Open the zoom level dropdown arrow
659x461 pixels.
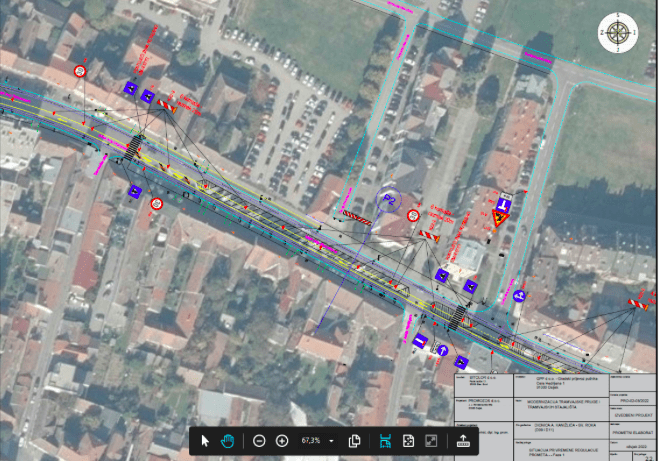tap(331, 440)
